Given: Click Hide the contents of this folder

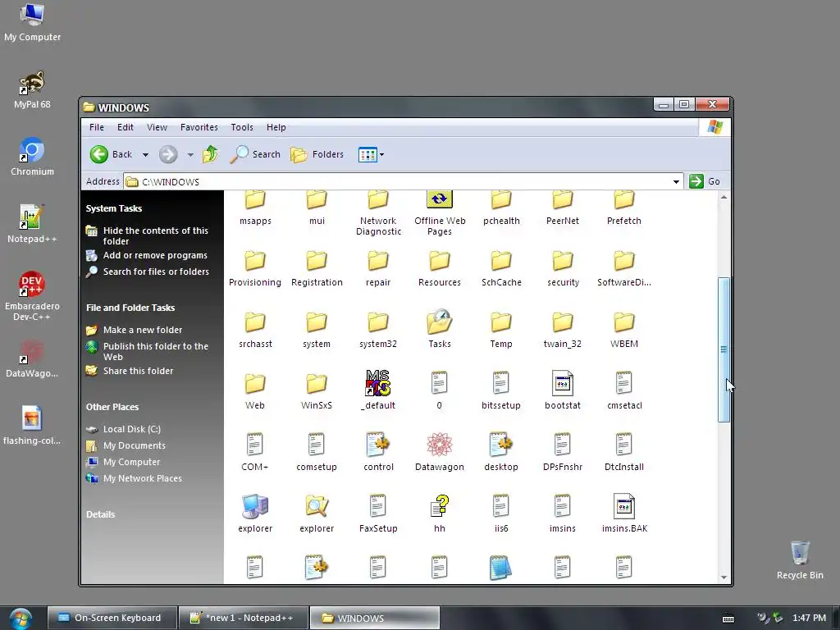Looking at the screenshot, I should point(155,235).
